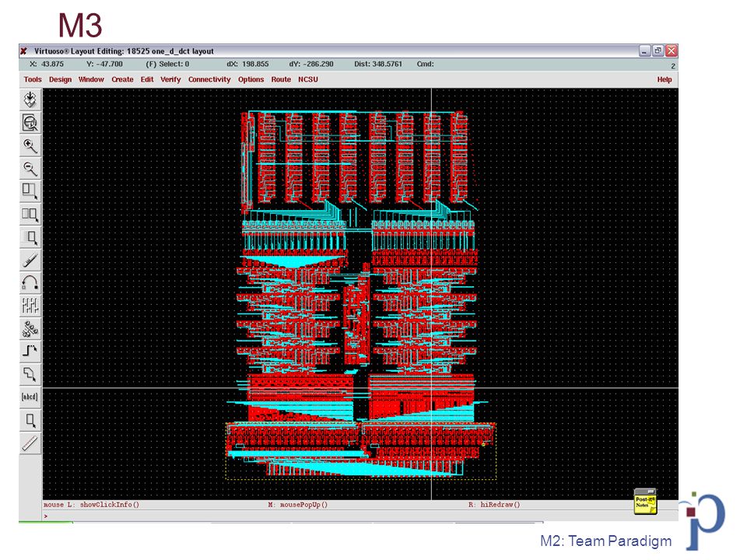Open the Post-it Notes icon
747x560 pixels.
[646, 502]
